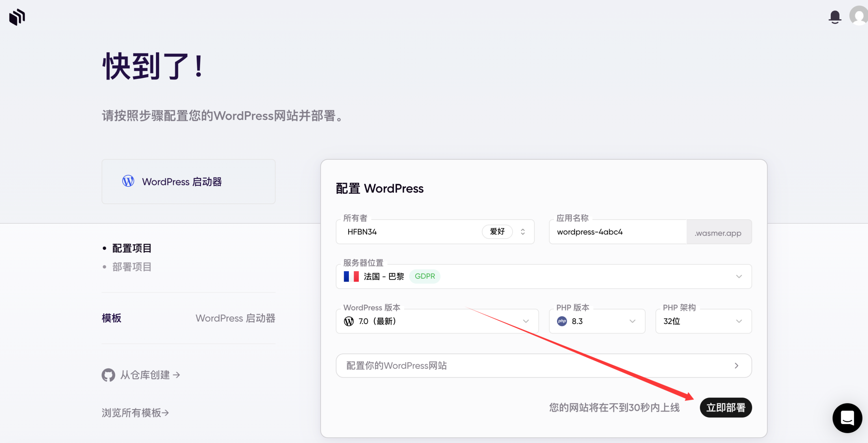Select the WordPress 启动器 card

coord(189,182)
